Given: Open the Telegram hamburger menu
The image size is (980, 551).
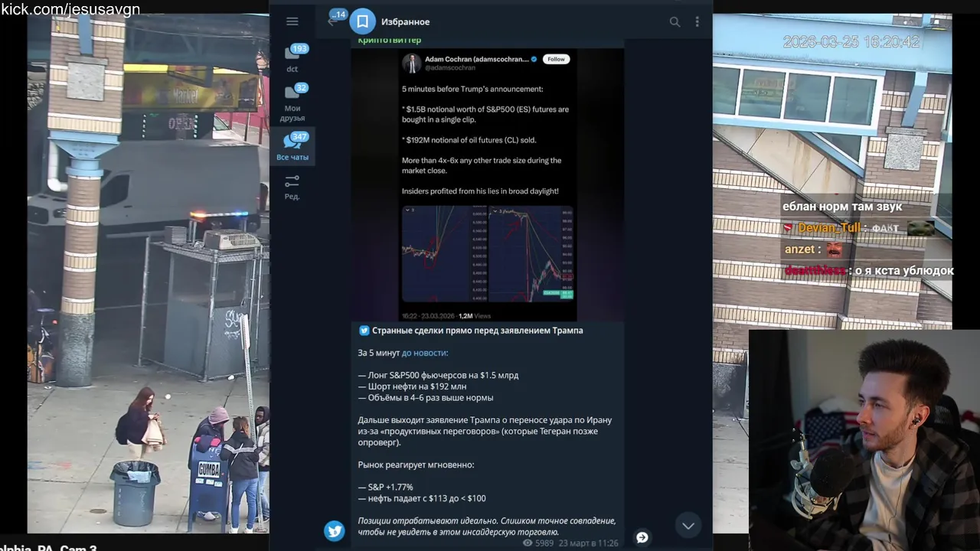Looking at the screenshot, I should [x=292, y=21].
